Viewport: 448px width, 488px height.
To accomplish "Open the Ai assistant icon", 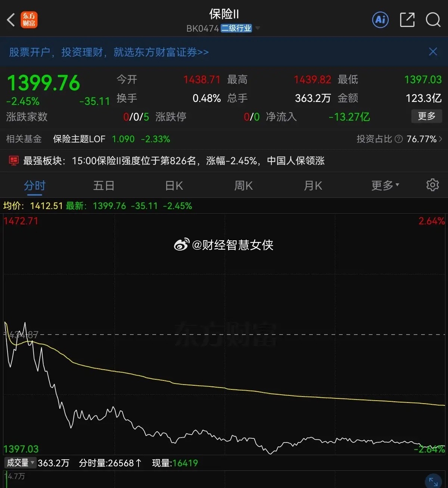I will pyautogui.click(x=380, y=20).
